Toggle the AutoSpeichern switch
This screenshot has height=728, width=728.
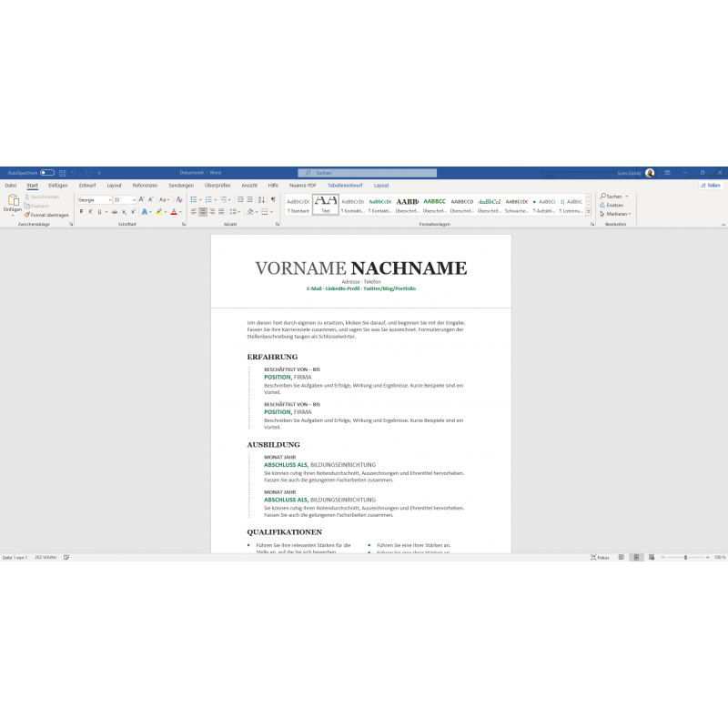pos(46,172)
